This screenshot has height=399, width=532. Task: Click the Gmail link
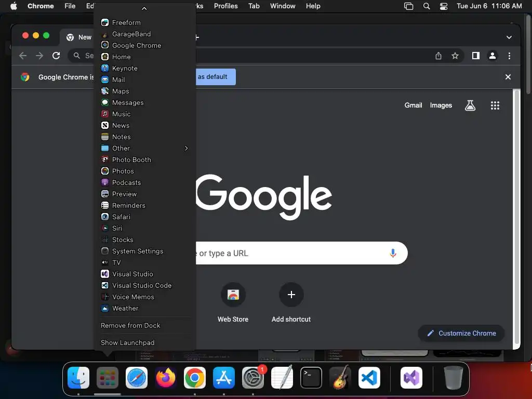click(x=413, y=105)
